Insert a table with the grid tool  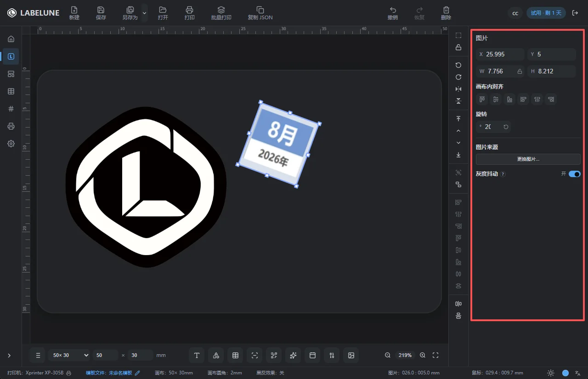click(235, 355)
